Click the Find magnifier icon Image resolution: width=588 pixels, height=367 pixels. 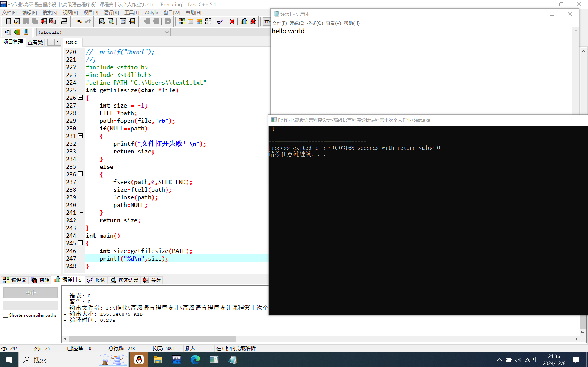[x=102, y=22]
